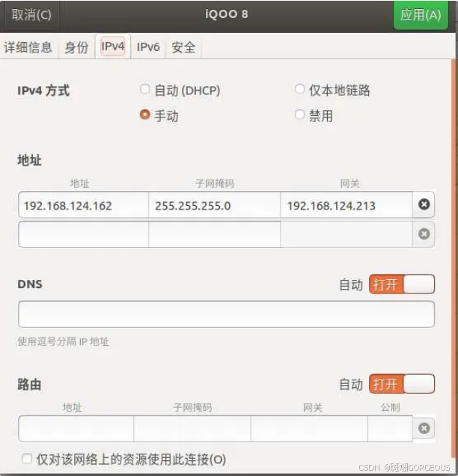Screen dimensions: 458x476
Task: Click empty second row subnet mask field
Action: pyautogui.click(x=214, y=234)
